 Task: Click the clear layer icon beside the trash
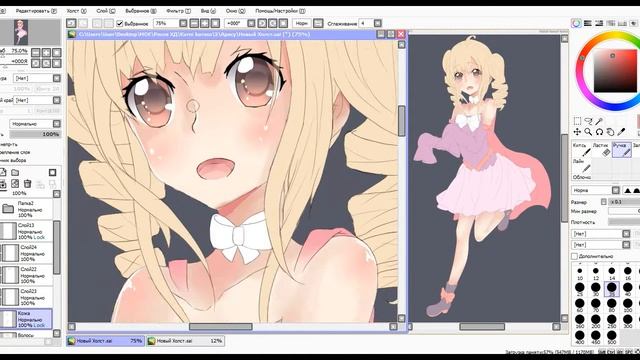point(15,184)
